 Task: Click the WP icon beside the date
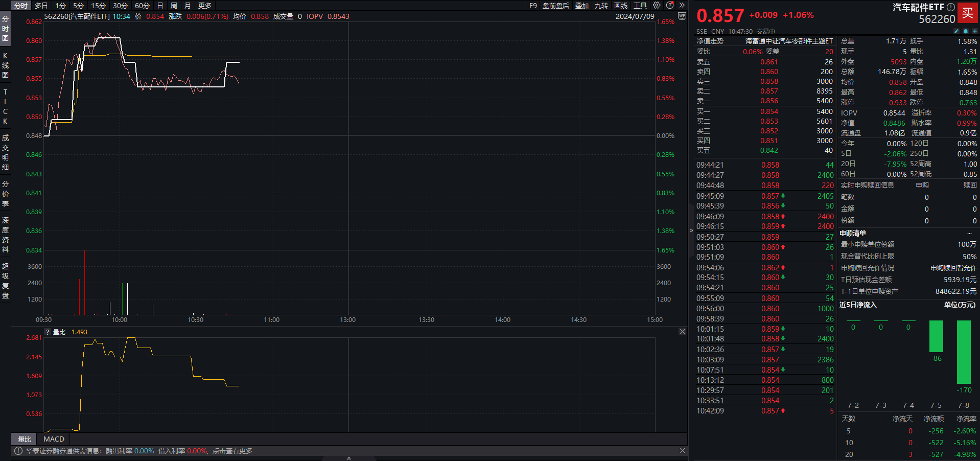click(682, 16)
